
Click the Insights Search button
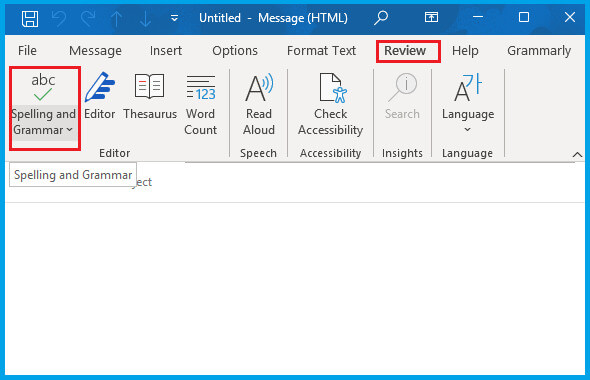pyautogui.click(x=402, y=96)
